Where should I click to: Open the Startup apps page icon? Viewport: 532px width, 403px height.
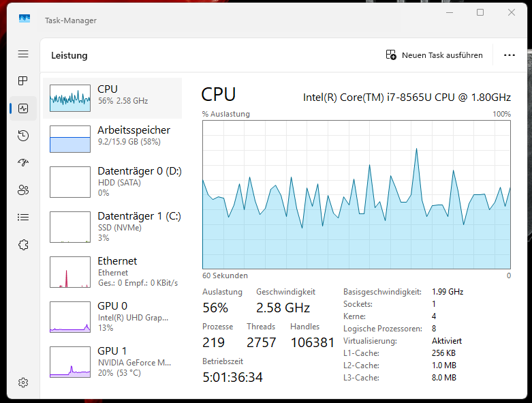click(23, 163)
